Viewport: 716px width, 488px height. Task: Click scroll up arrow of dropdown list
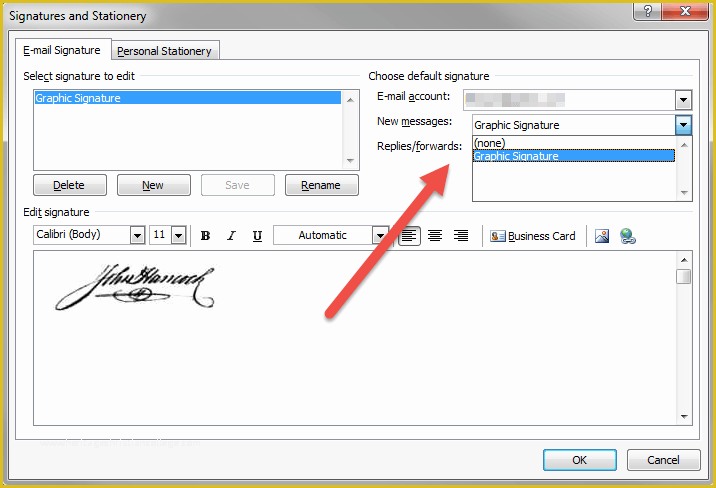coord(684,145)
